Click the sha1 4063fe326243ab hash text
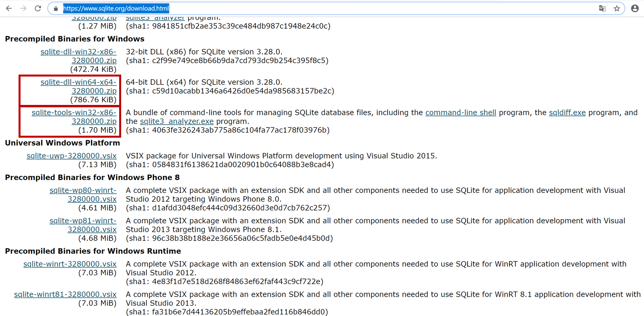Viewport: 644px width, 316px height. pyautogui.click(x=228, y=130)
